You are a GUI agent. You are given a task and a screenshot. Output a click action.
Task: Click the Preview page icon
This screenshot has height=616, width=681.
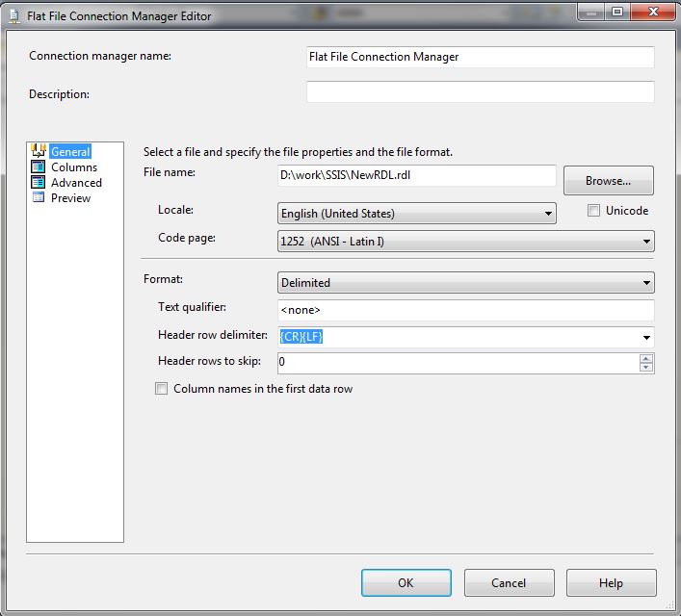(39, 197)
